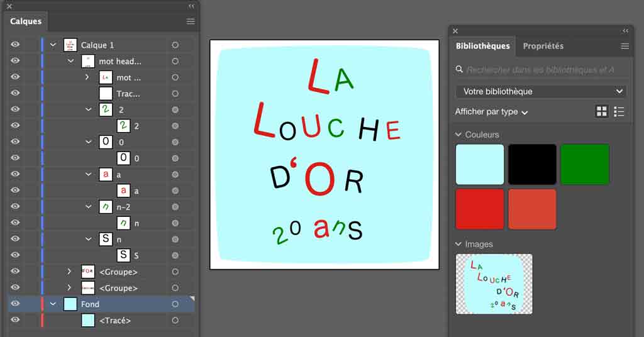Hide the mot head... sublayer
This screenshot has width=644, height=337.
[x=15, y=61]
